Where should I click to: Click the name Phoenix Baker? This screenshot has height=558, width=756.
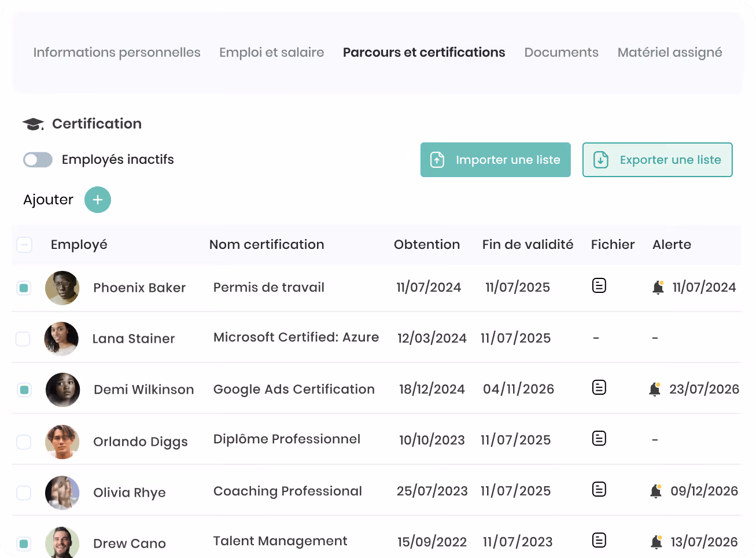139,288
